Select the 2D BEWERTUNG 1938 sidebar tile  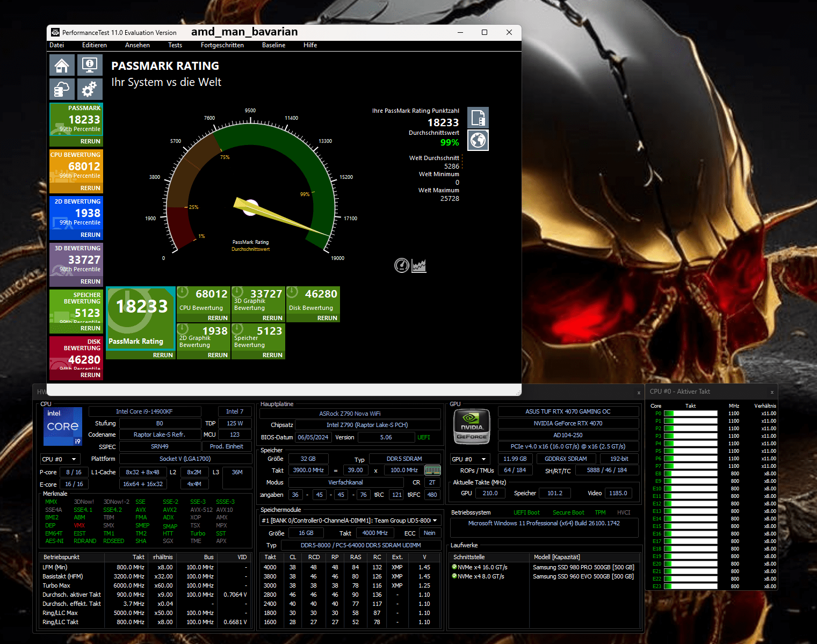(x=76, y=212)
